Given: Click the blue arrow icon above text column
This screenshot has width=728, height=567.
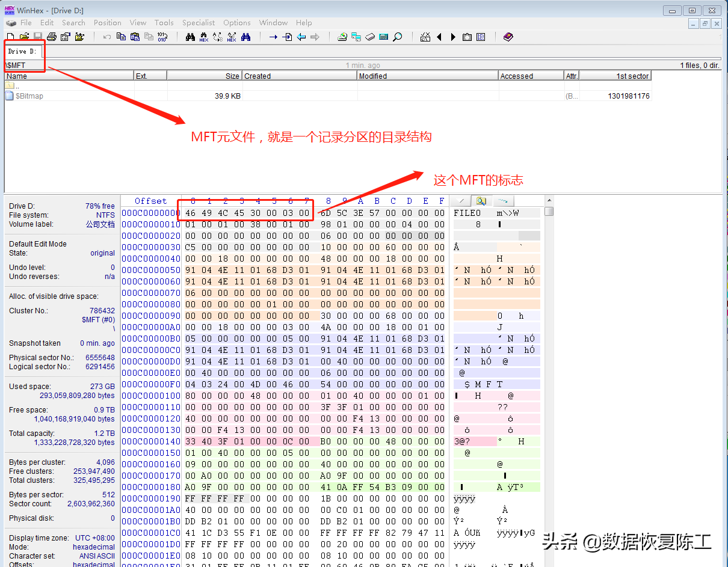Looking at the screenshot, I should [x=504, y=201].
